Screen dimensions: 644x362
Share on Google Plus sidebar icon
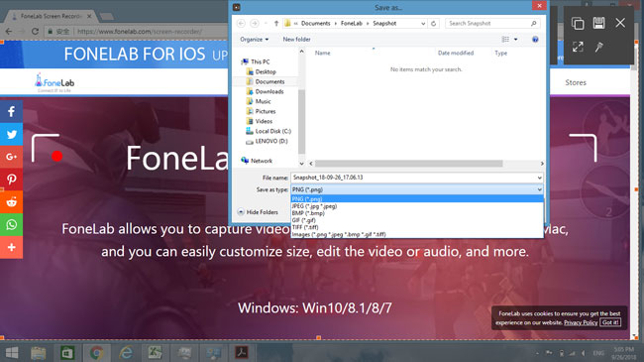(12, 157)
